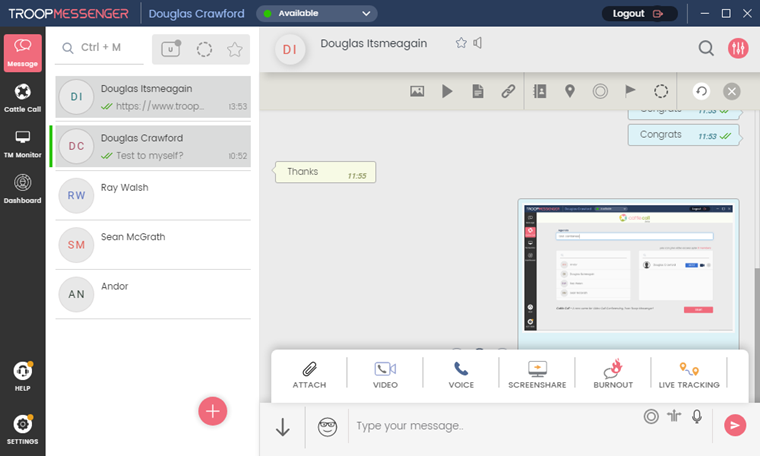The image size is (760, 456).
Task: Click the Congrats 11:53 message bubble
Action: tap(685, 135)
